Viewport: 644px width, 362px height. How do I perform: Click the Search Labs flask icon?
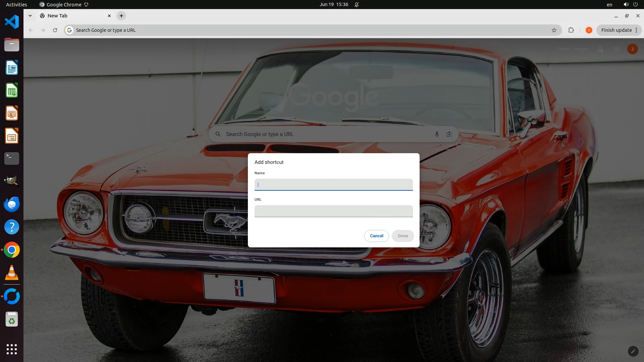(x=600, y=49)
